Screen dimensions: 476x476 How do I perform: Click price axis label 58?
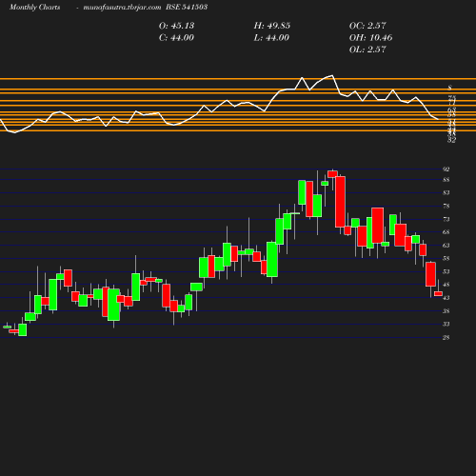446,258
